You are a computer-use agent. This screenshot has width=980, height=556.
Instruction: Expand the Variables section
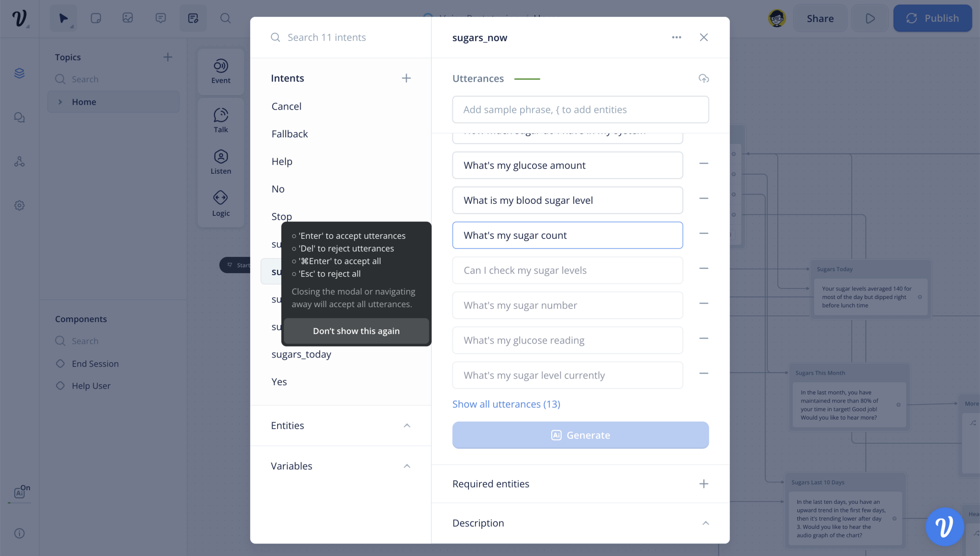pos(407,466)
